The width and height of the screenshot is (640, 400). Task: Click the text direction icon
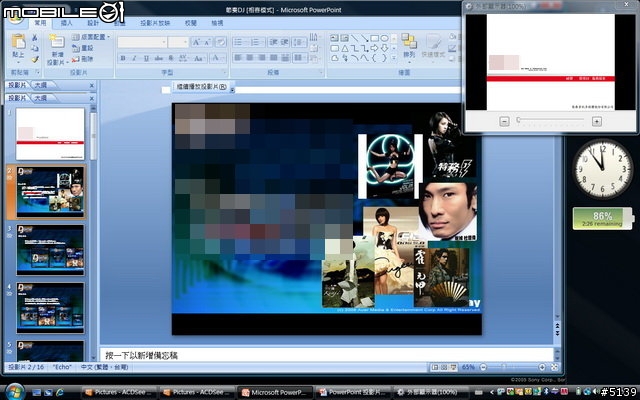313,38
